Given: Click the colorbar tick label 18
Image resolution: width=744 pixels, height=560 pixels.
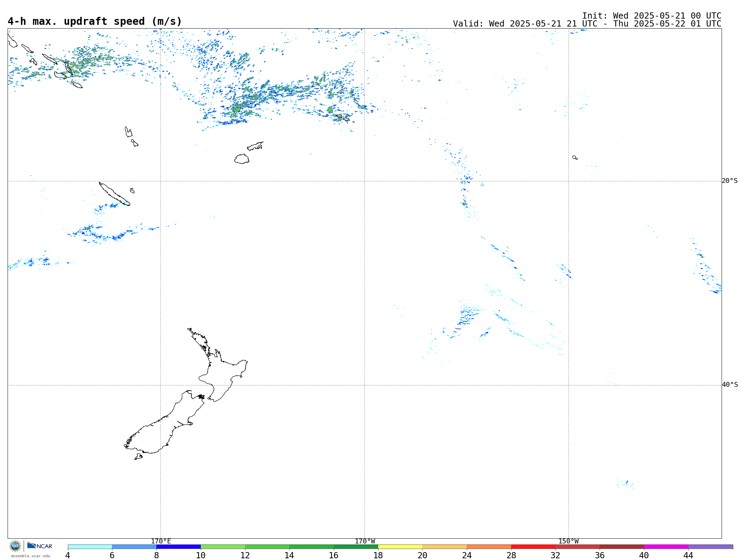Looking at the screenshot, I should (x=378, y=555).
